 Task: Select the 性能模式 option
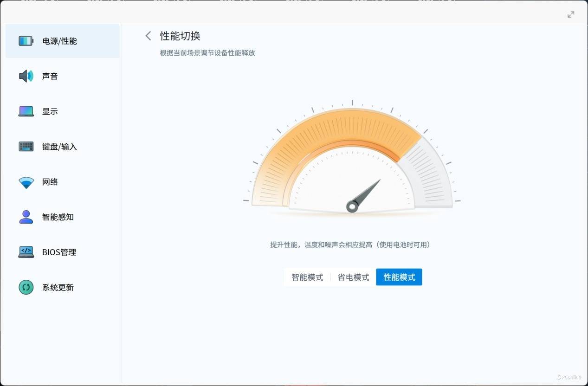pyautogui.click(x=399, y=277)
